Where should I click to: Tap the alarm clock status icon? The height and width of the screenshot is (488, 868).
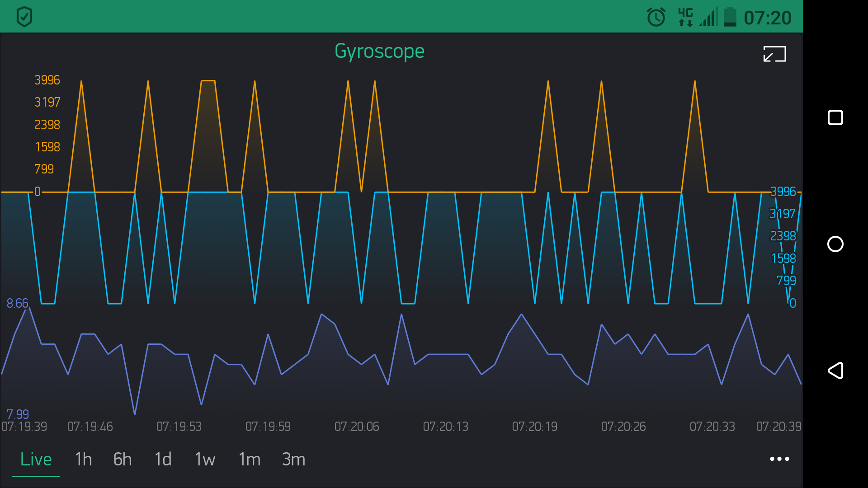click(656, 18)
